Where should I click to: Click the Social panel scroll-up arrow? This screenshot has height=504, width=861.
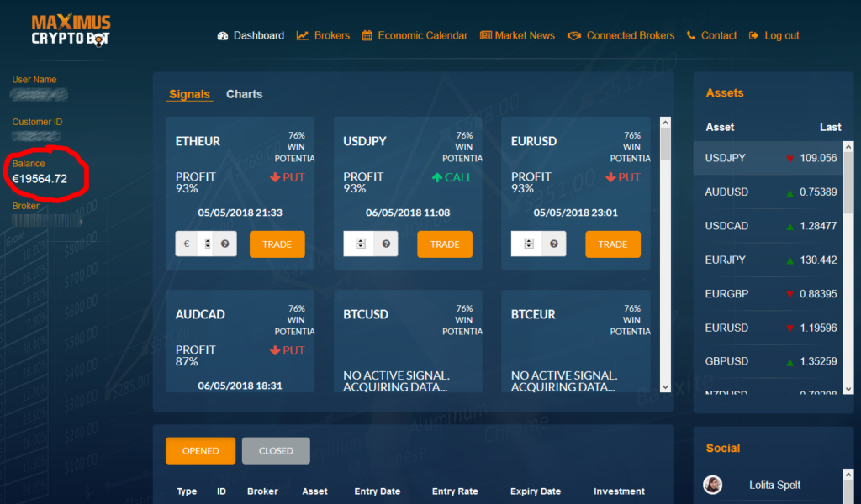848,475
